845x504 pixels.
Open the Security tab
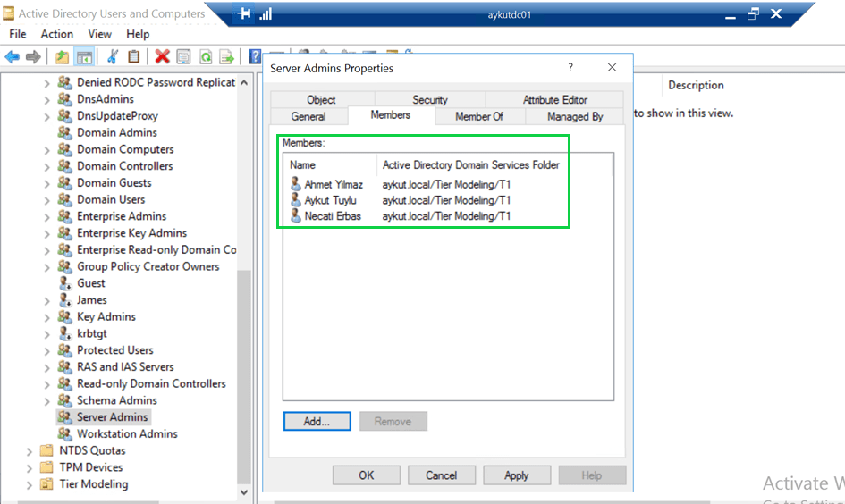[429, 100]
